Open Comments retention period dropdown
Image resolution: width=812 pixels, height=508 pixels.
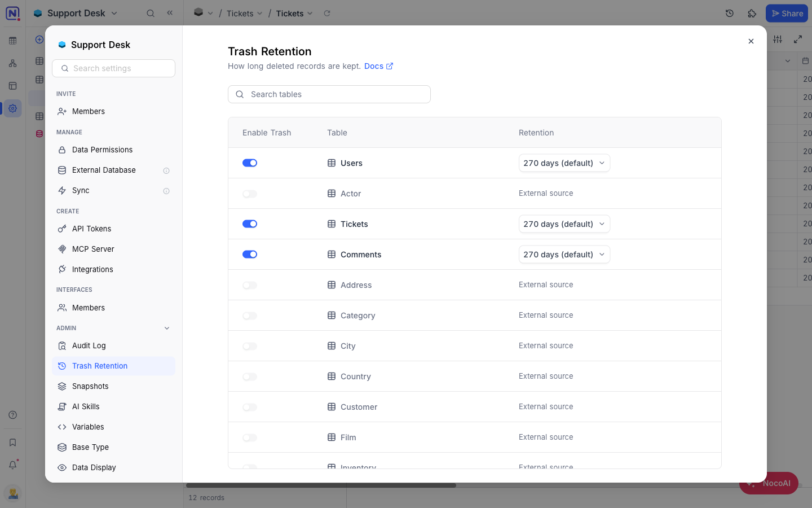pos(564,255)
